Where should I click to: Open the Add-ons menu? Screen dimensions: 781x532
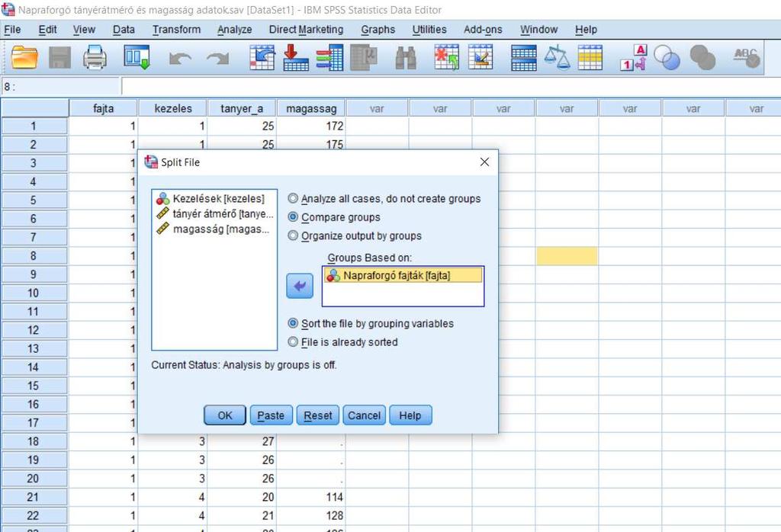(483, 30)
